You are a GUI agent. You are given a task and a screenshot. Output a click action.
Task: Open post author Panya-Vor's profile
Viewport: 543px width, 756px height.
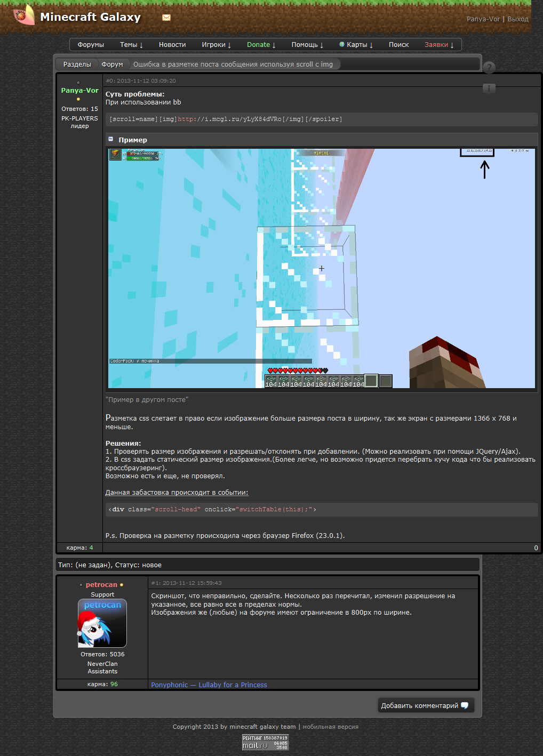coord(79,91)
